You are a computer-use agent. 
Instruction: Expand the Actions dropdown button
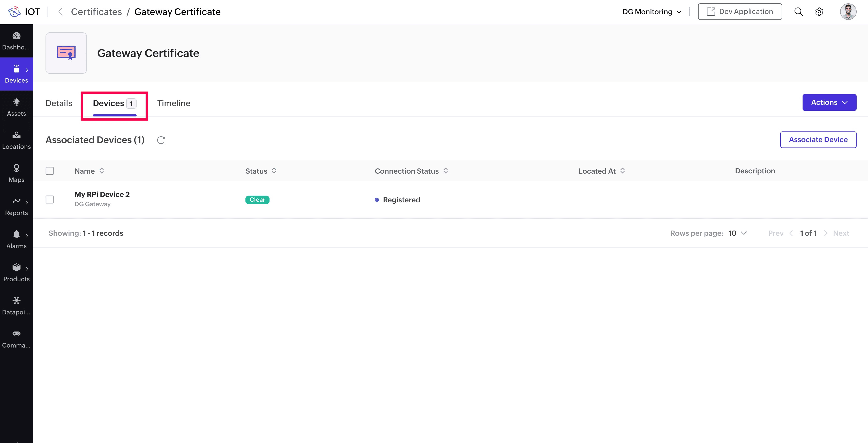(x=829, y=102)
